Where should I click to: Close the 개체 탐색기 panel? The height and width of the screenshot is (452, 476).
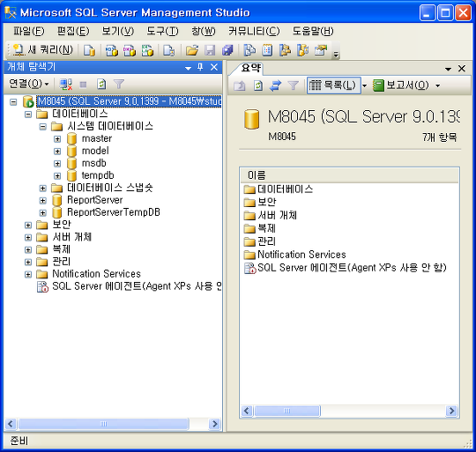214,67
